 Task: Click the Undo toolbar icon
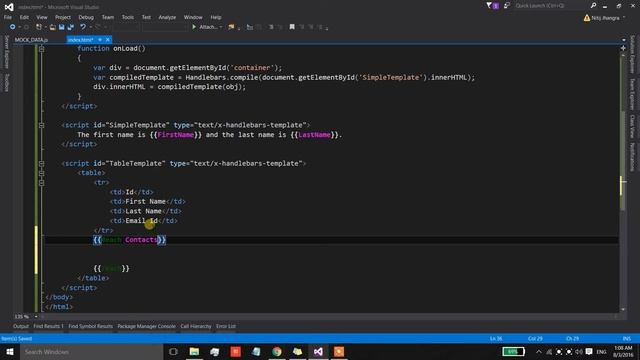83,27
